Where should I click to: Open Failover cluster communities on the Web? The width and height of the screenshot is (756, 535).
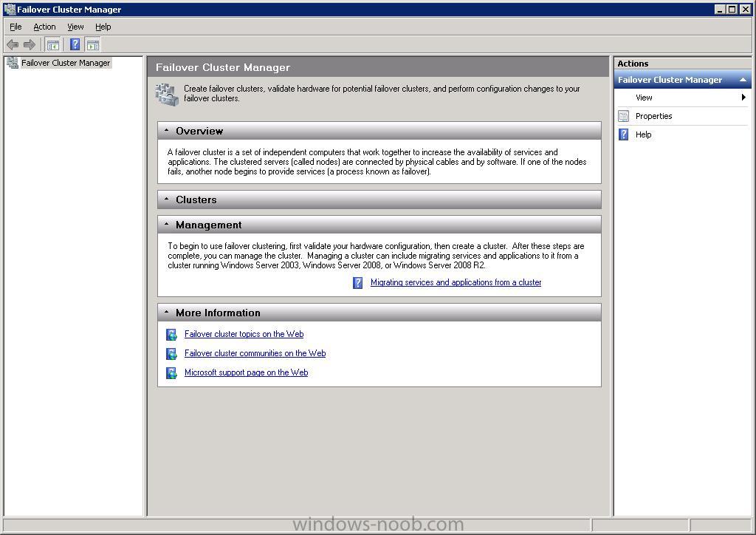[x=255, y=354]
